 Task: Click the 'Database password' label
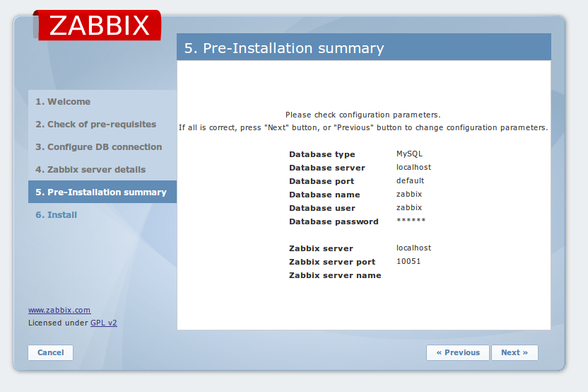point(334,221)
